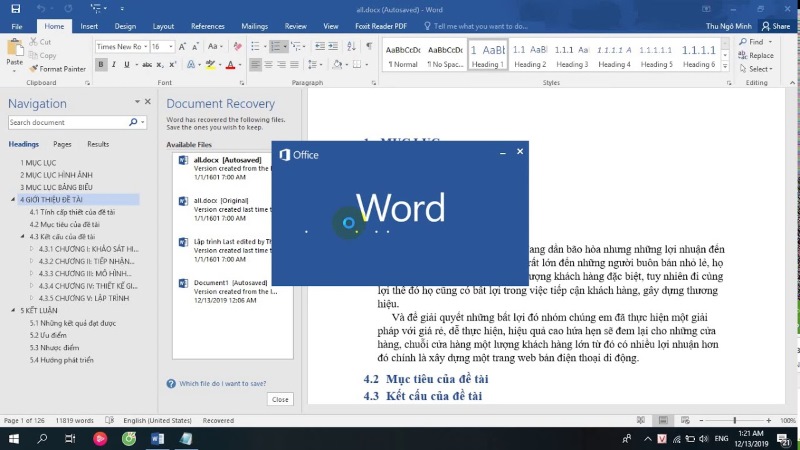Select all.docx [Original] recovered file
The height and width of the screenshot is (450, 800).
(223, 209)
